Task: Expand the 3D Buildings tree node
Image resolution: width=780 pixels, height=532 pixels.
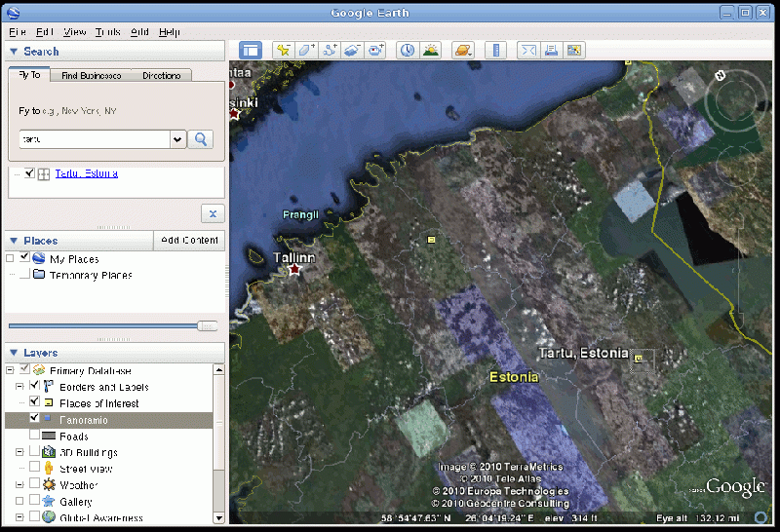Action: [19, 452]
